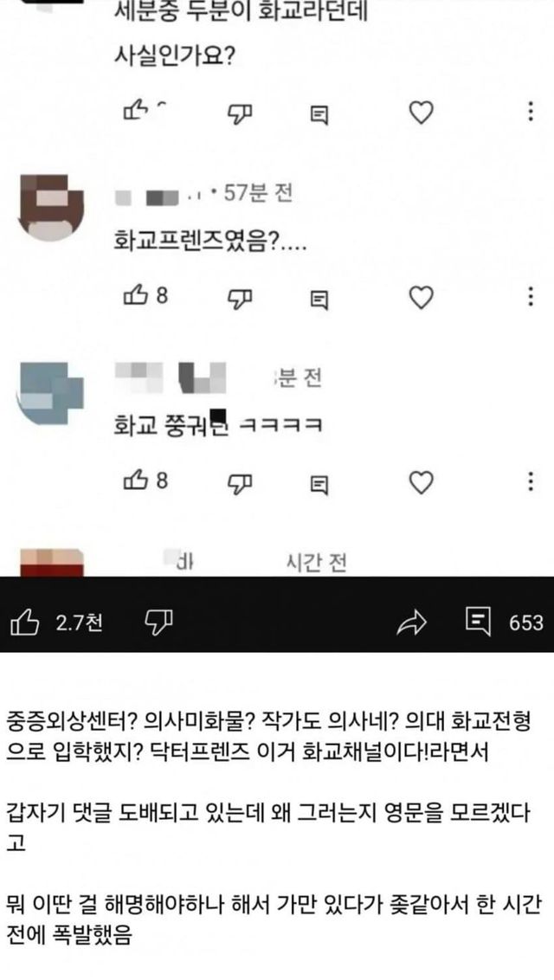
Task: Heart the 화교 쭝궈런 ㅋㅋㅋㅋ comment
Action: coord(421,482)
